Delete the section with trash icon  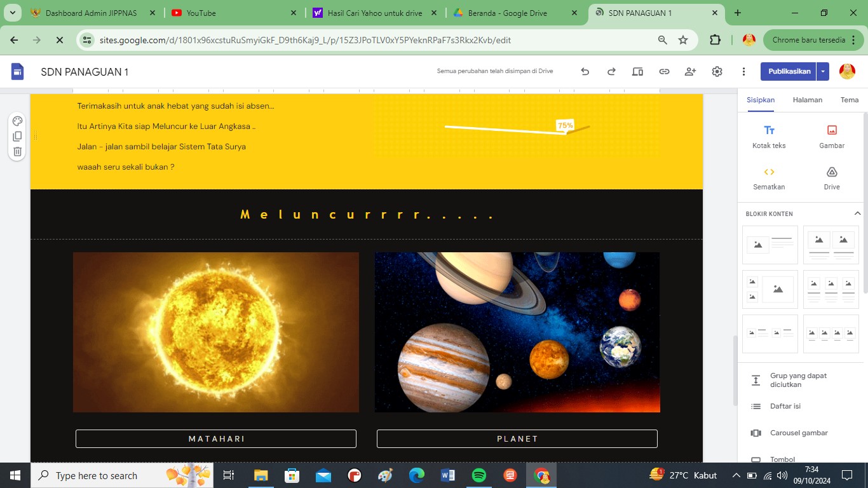pos(18,151)
